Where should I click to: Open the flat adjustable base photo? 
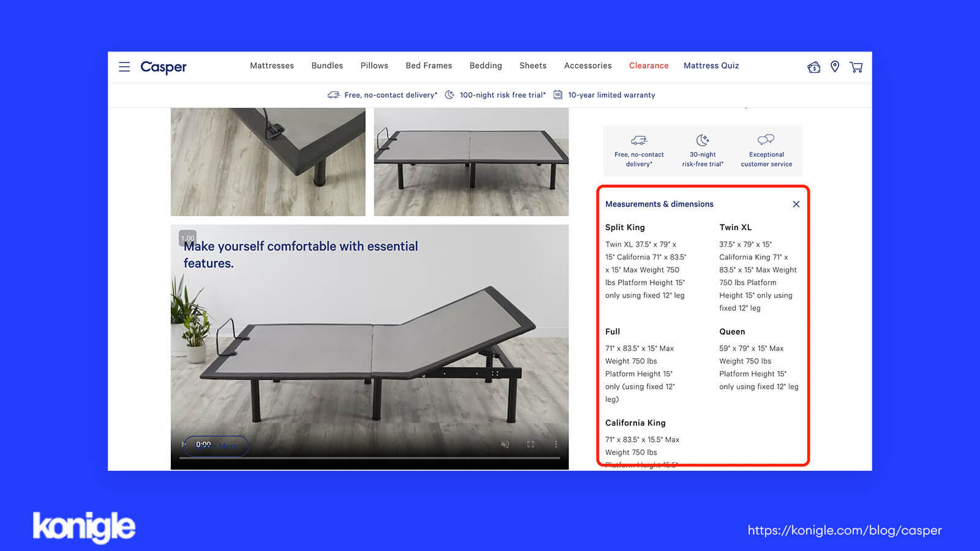pyautogui.click(x=471, y=162)
